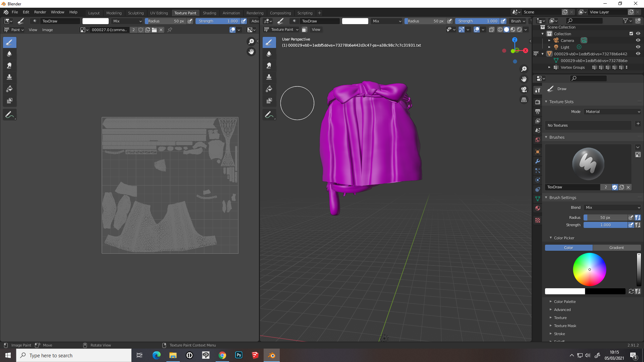Uncheck the Collection exclude checkbox
The width and height of the screenshot is (644, 362).
[631, 34]
